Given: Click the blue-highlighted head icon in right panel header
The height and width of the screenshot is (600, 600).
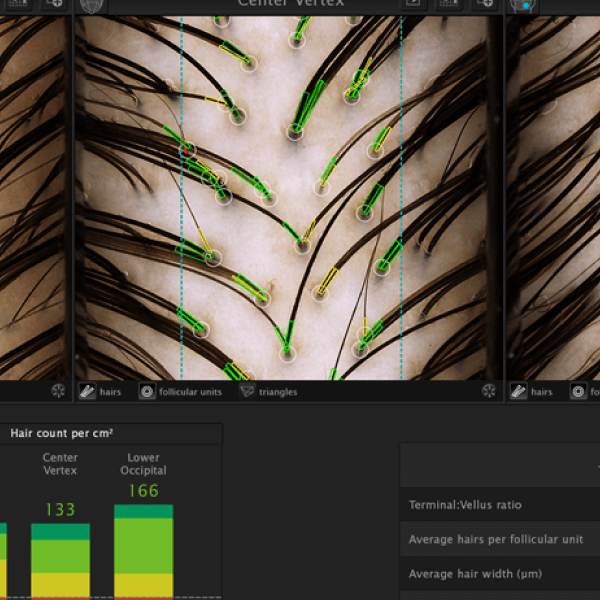Looking at the screenshot, I should [x=522, y=4].
